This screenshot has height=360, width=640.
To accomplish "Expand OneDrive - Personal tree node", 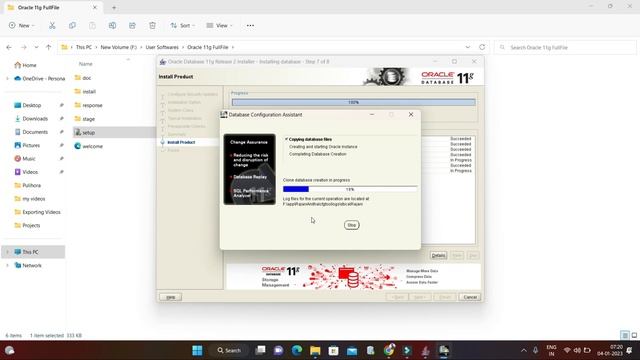I will coord(7,78).
